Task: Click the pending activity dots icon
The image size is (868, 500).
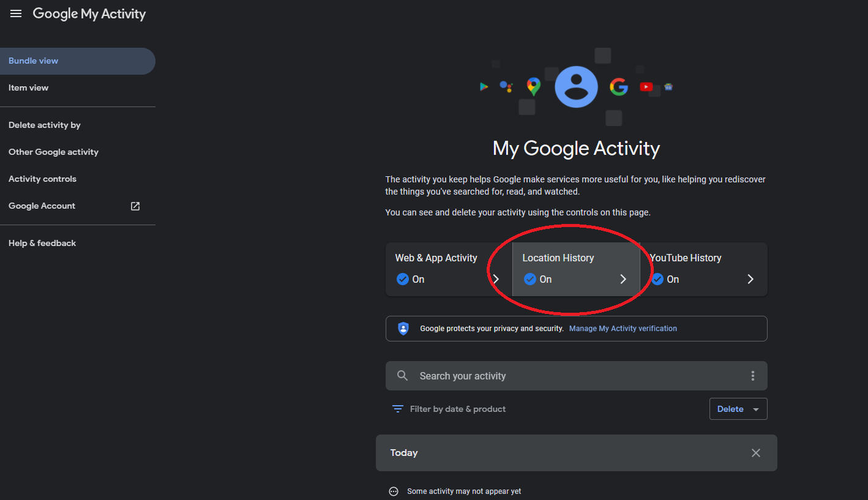Action: pos(394,491)
